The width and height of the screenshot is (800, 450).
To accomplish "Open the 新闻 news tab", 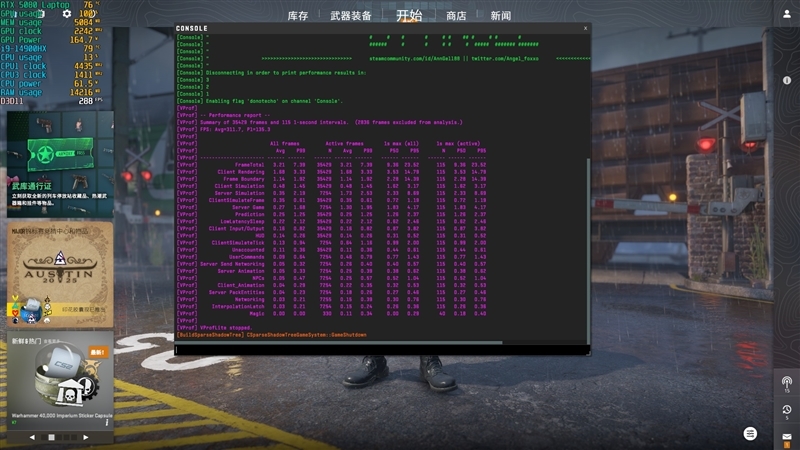I will click(501, 16).
